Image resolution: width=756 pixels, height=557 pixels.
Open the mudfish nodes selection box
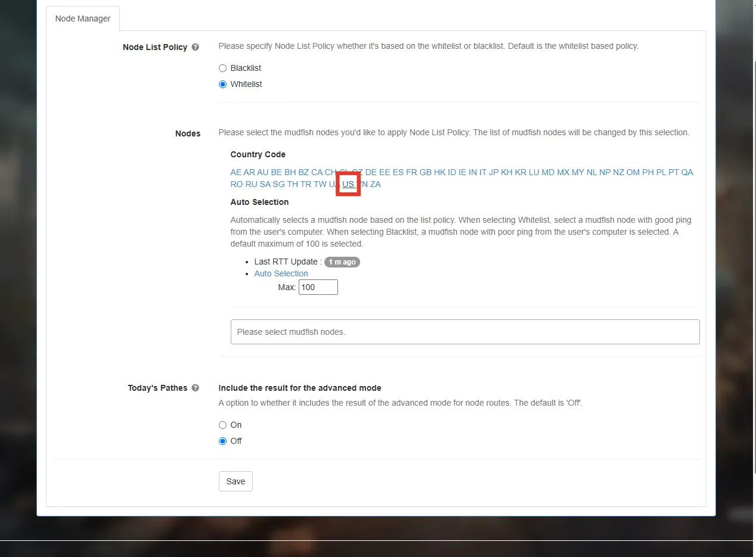[465, 332]
